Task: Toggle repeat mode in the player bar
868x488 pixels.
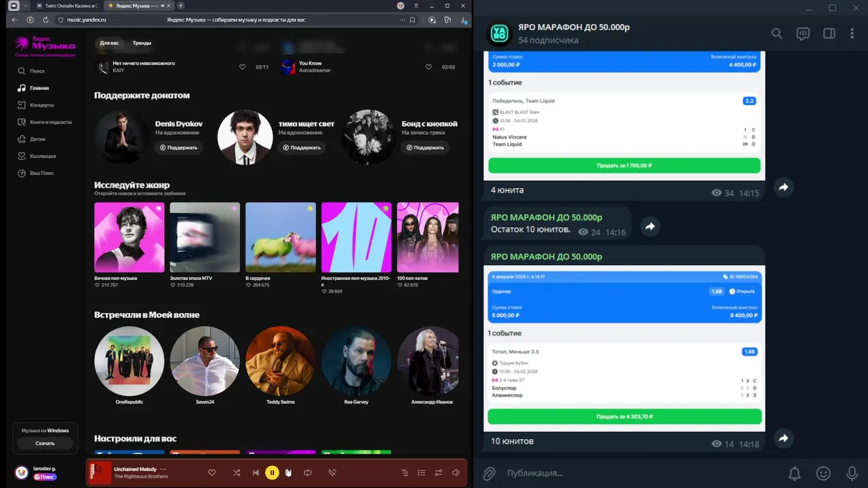Action: (x=307, y=472)
